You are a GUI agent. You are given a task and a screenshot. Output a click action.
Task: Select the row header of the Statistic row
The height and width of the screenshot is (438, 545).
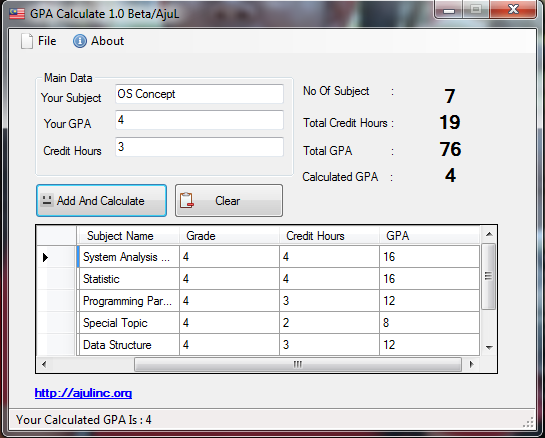[x=56, y=279]
